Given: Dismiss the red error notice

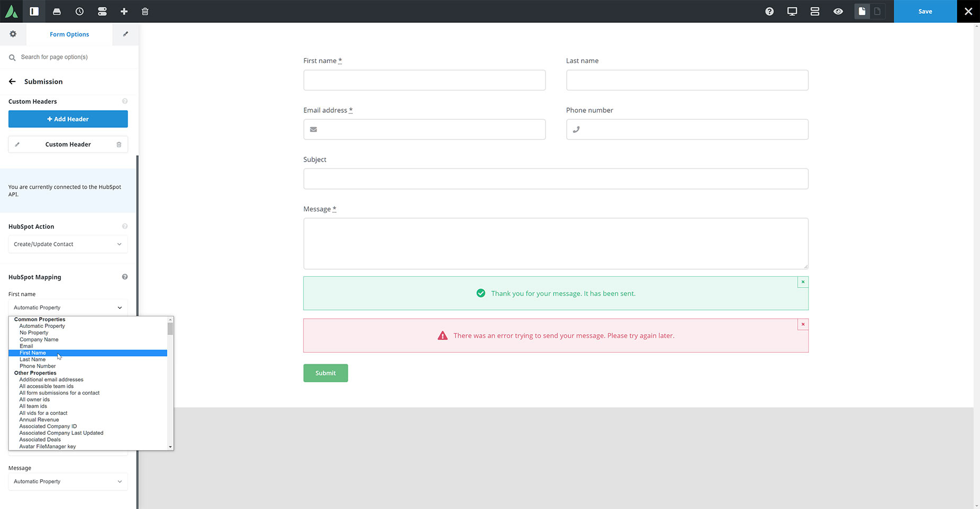Looking at the screenshot, I should [803, 325].
